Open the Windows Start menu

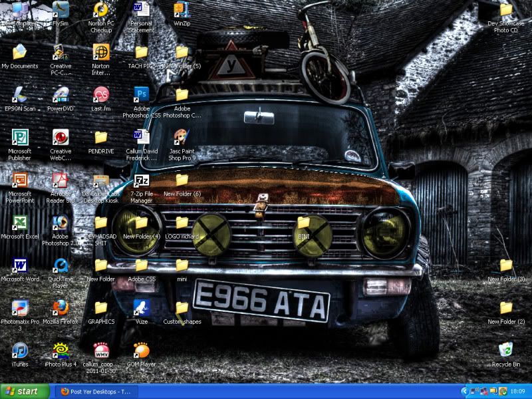coord(25,391)
